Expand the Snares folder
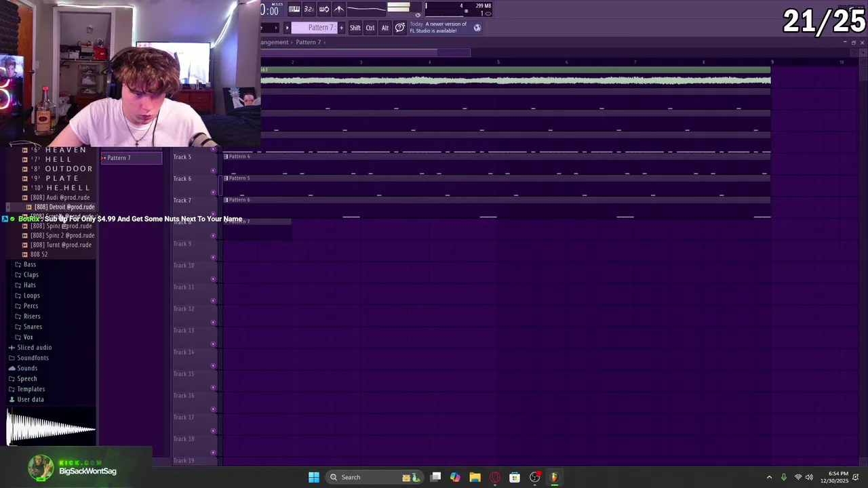 28,327
